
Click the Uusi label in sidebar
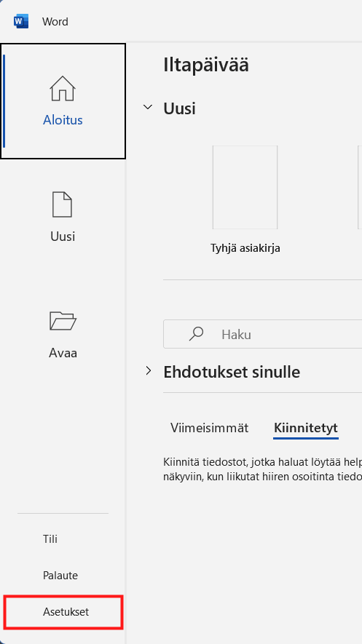(63, 236)
